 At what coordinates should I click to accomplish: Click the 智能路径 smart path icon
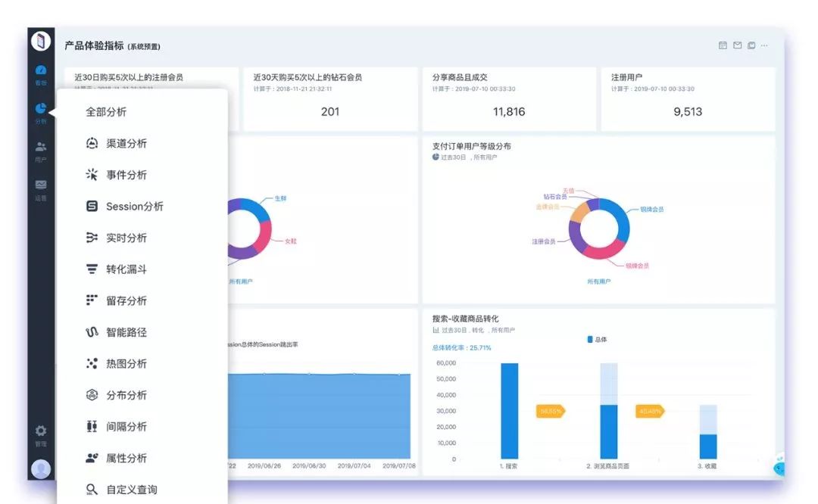click(x=92, y=331)
